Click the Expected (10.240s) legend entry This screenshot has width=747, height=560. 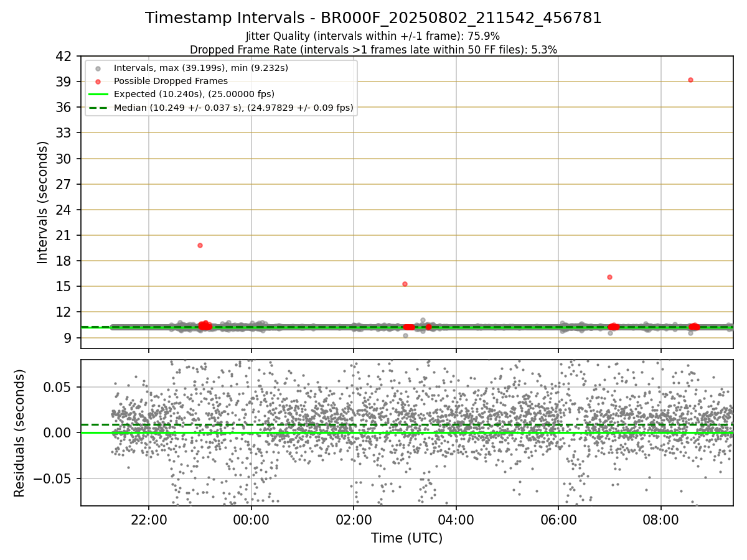point(194,94)
